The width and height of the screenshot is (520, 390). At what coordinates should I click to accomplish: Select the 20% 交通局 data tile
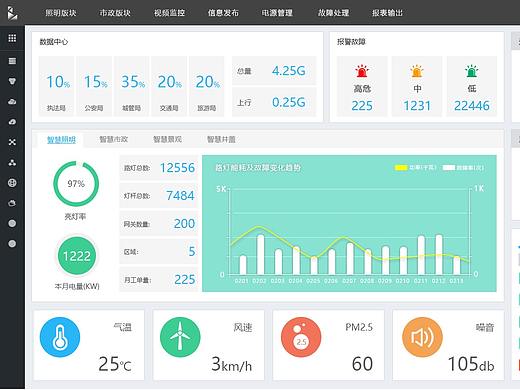click(169, 86)
